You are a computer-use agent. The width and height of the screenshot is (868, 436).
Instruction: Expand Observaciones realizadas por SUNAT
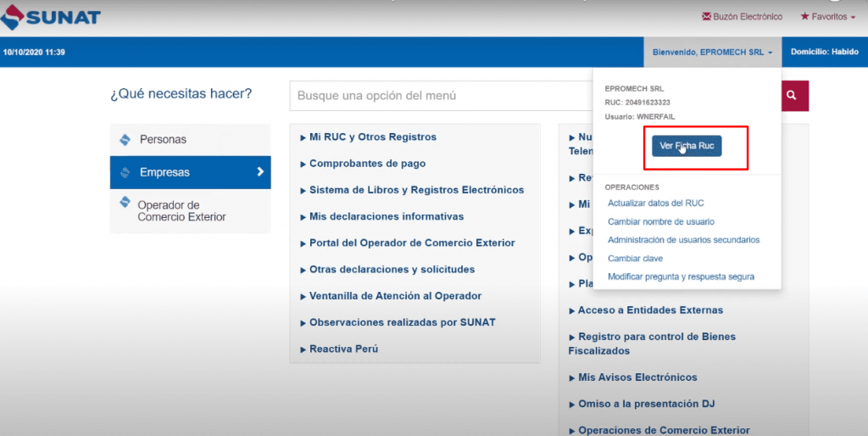(x=398, y=322)
